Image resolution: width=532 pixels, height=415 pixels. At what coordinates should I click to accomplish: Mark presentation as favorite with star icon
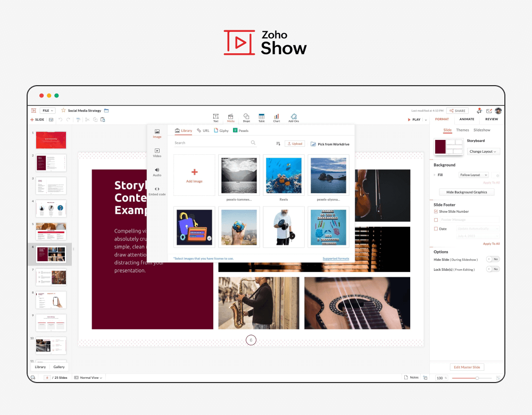[63, 110]
